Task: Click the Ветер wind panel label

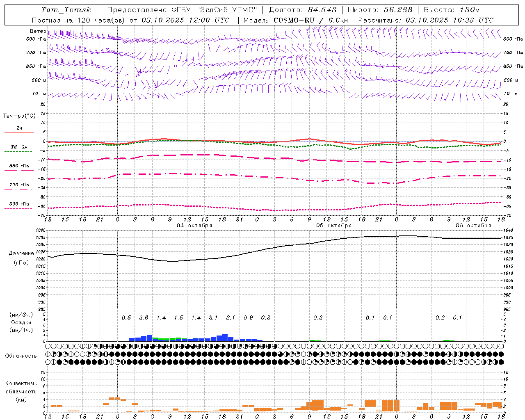Action: [x=38, y=31]
